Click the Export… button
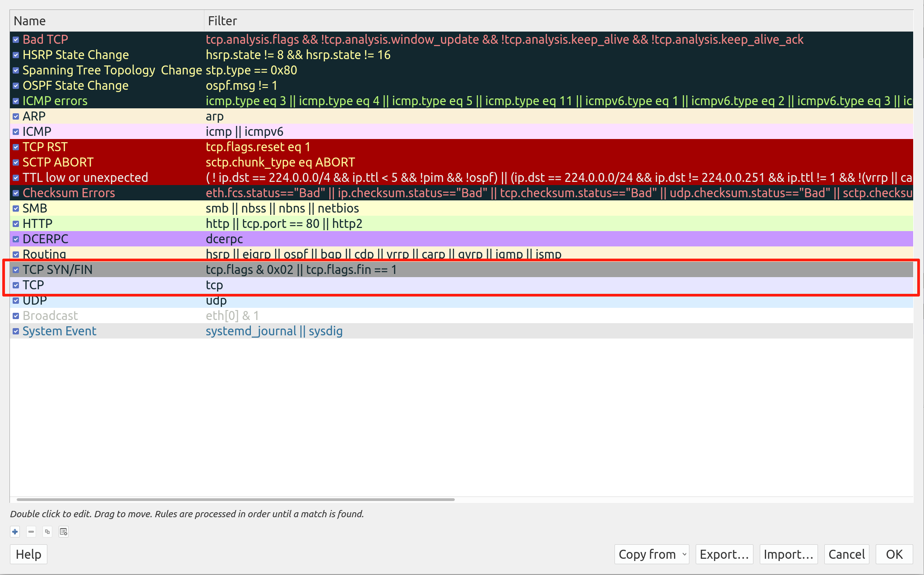Viewport: 924px width, 575px height. tap(725, 554)
